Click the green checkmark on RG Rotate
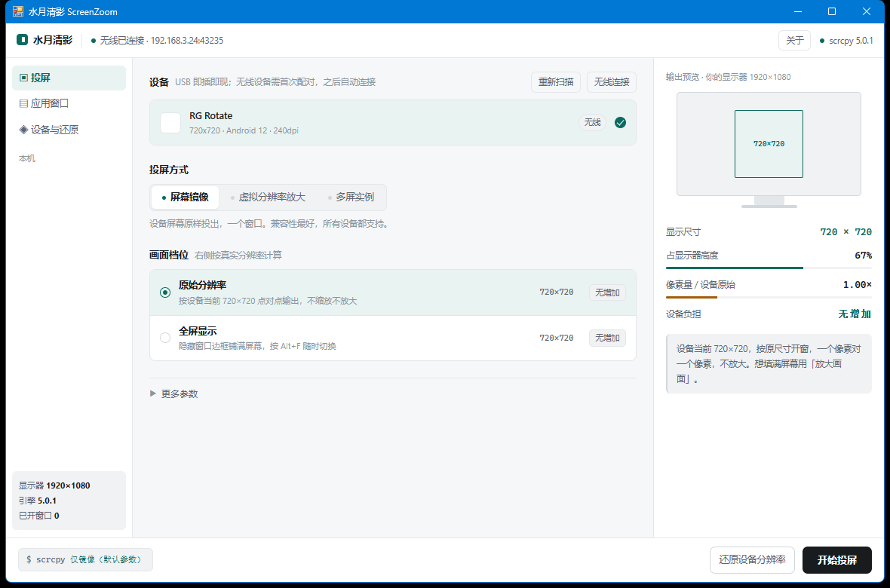The image size is (890, 588). click(x=621, y=123)
